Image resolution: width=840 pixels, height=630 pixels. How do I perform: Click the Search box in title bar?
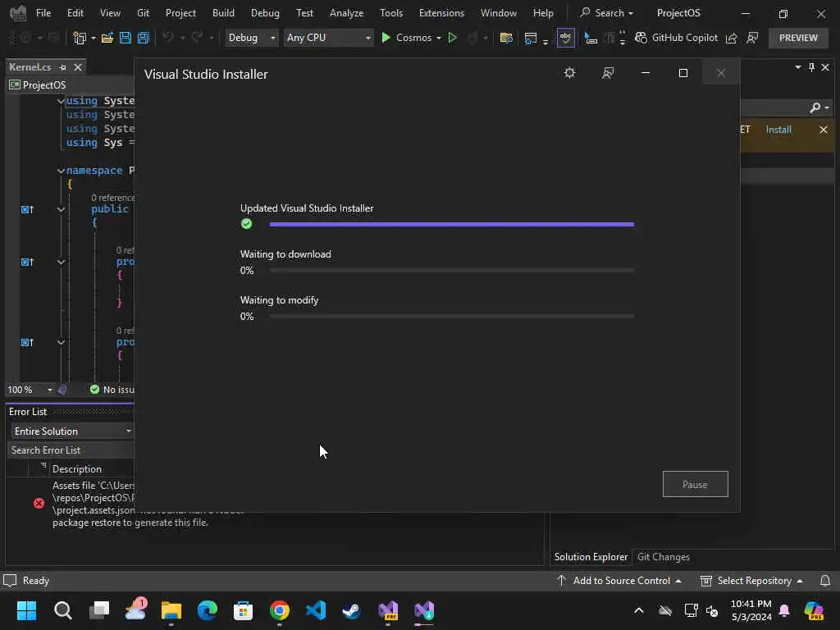pyautogui.click(x=606, y=13)
